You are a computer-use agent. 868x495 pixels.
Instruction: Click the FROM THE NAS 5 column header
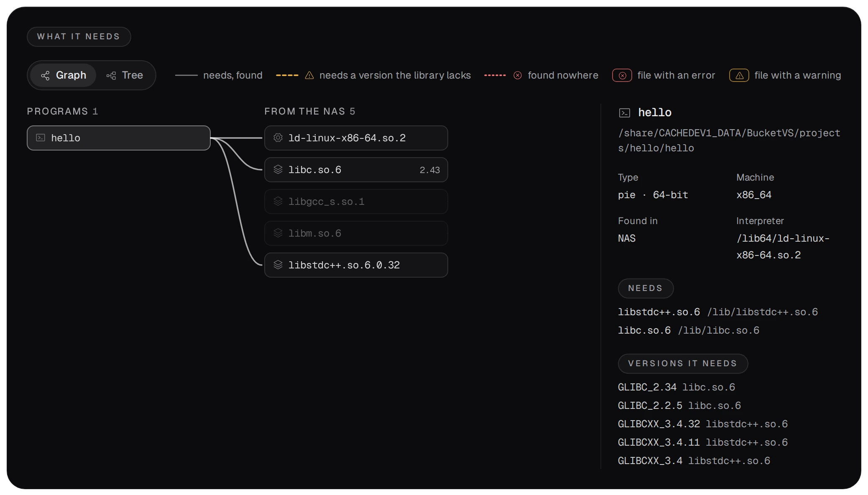pyautogui.click(x=310, y=111)
